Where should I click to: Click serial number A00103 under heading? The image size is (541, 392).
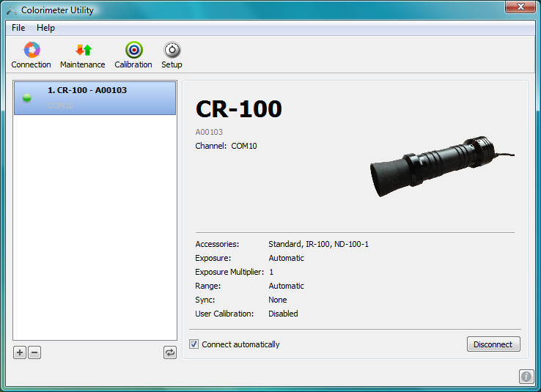coord(209,132)
